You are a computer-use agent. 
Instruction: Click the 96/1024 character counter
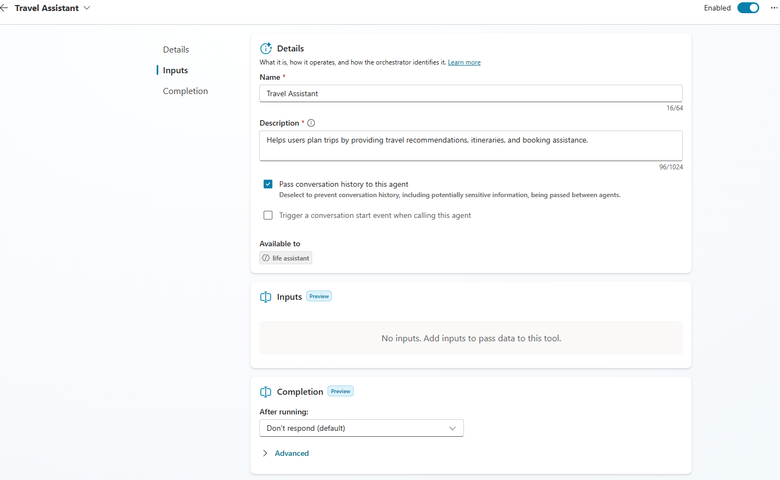click(671, 167)
